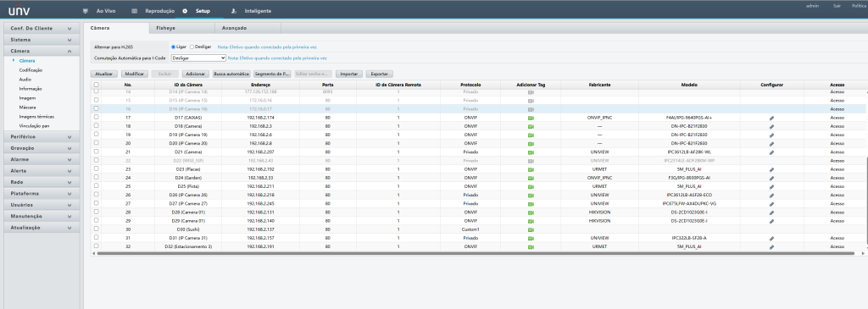Check the box for D25 (Pista) row

coord(97,185)
